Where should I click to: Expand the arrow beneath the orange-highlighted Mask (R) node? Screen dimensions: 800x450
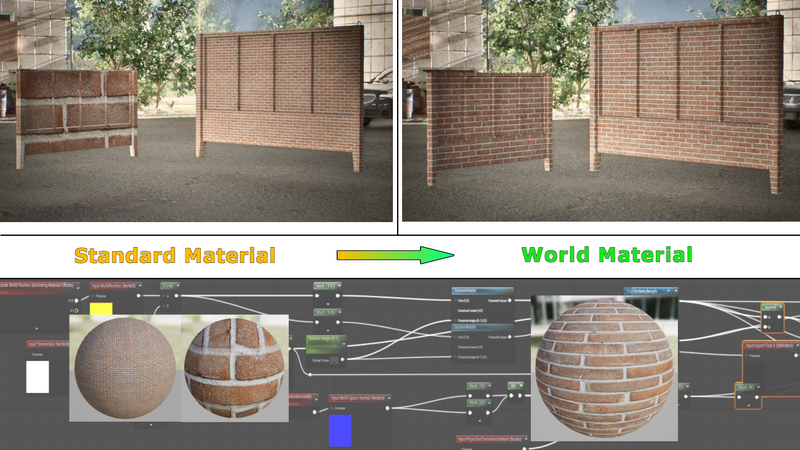click(748, 405)
